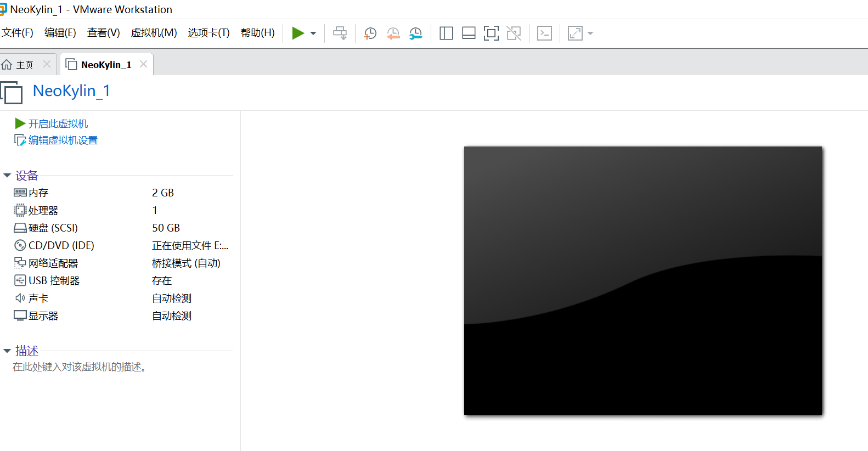Viewport: 868px width, 451px height.
Task: Select the CD/DVD (IDE) device row
Action: coord(121,245)
